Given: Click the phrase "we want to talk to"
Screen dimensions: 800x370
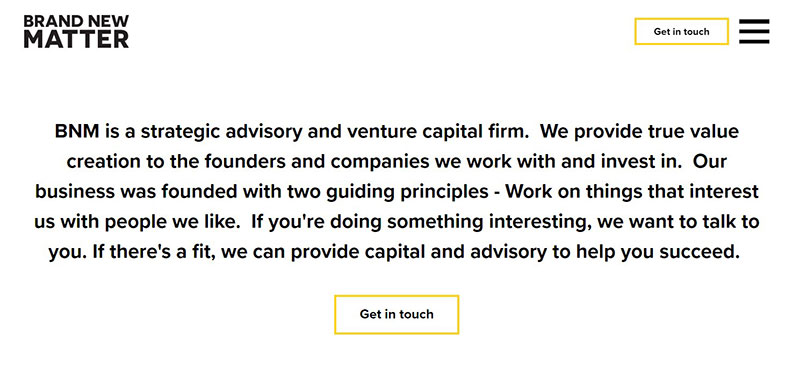Looking at the screenshot, I should click(678, 223).
